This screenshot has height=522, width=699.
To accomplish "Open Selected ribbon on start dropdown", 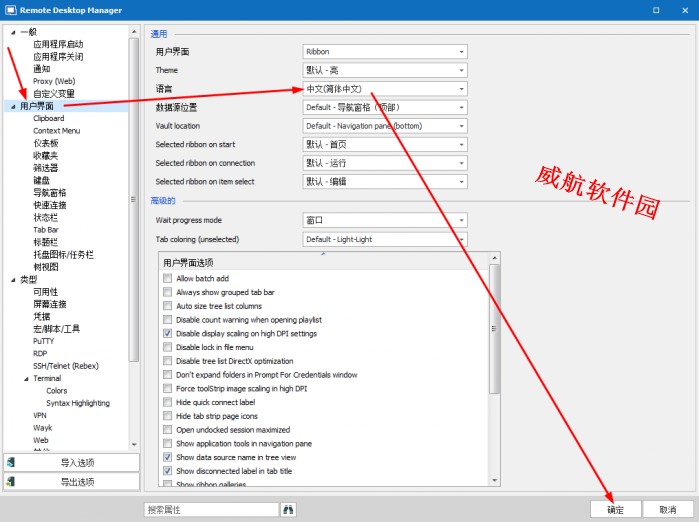I will tap(385, 144).
